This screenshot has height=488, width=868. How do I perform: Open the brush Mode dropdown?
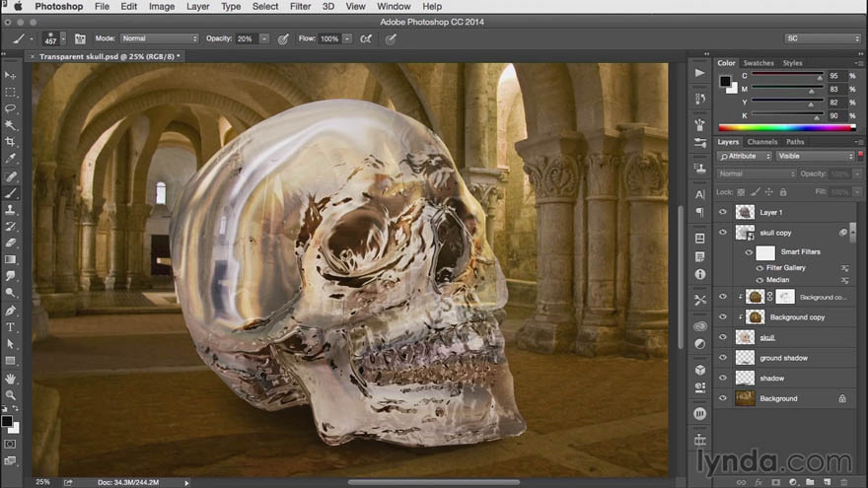tap(160, 38)
